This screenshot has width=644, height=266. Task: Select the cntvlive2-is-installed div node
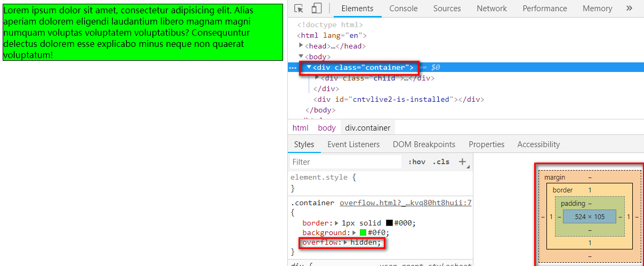(398, 99)
